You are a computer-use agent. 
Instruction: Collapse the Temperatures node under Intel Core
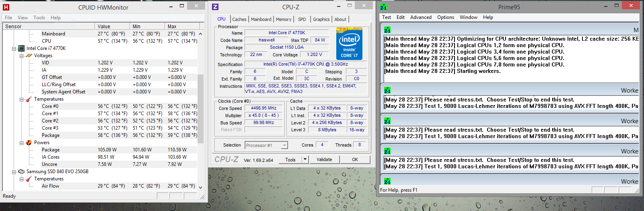[21, 99]
